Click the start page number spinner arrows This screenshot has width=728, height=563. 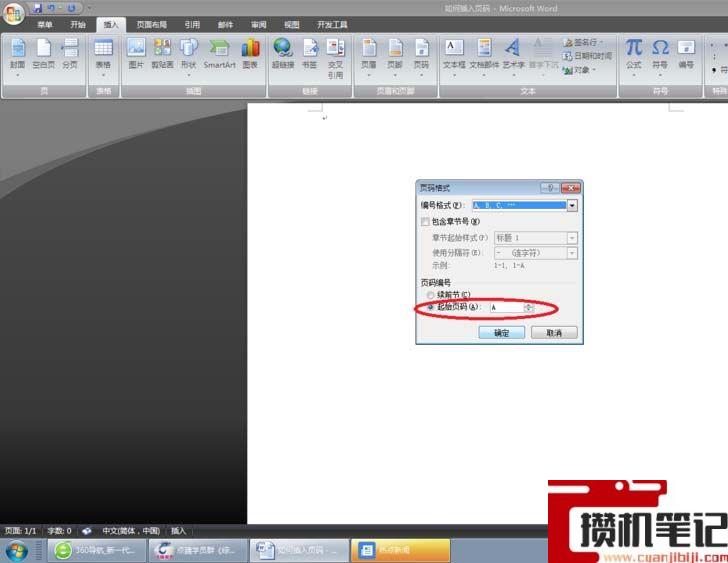coord(528,307)
